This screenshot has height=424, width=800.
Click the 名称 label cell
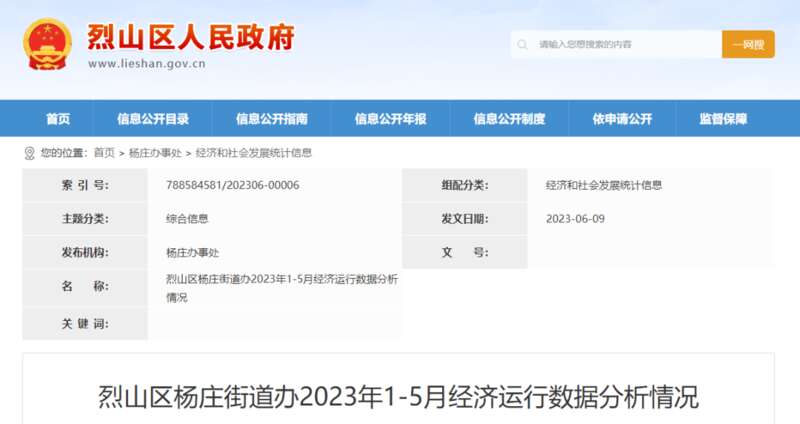point(85,288)
